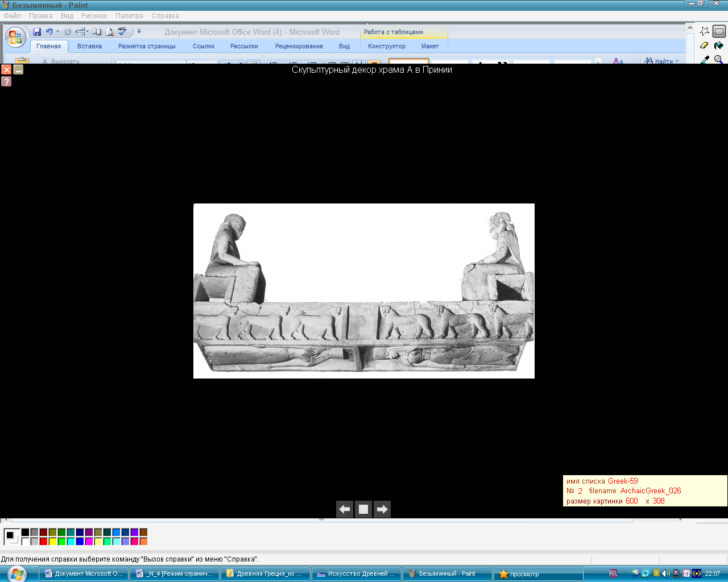Click the 22:07 clock in the tray
728x582 pixels.
coord(712,574)
